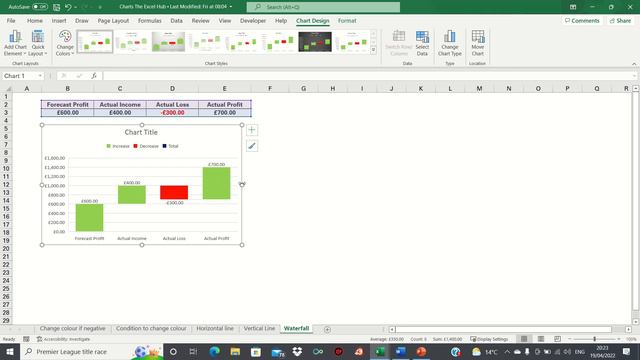The image size is (640, 360).
Task: Open Dropbox from the taskbar
Action: (x=297, y=352)
